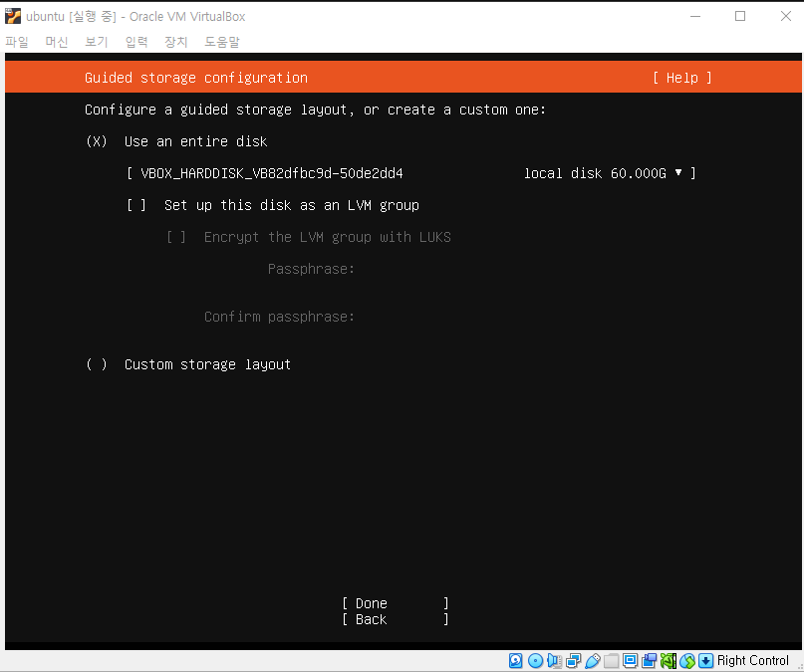The height and width of the screenshot is (672, 804).
Task: Click the mouse integration globe icon
Action: pyautogui.click(x=687, y=661)
